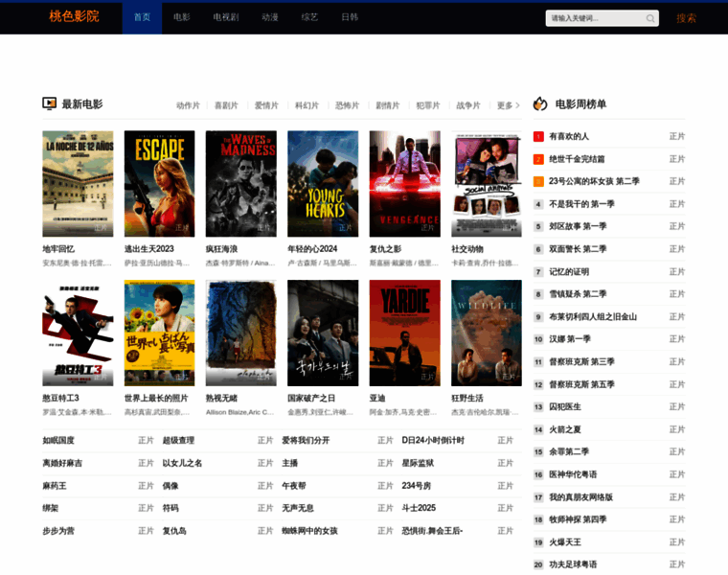Filter by 动作片 category
The width and height of the screenshot is (728, 575).
tap(188, 105)
